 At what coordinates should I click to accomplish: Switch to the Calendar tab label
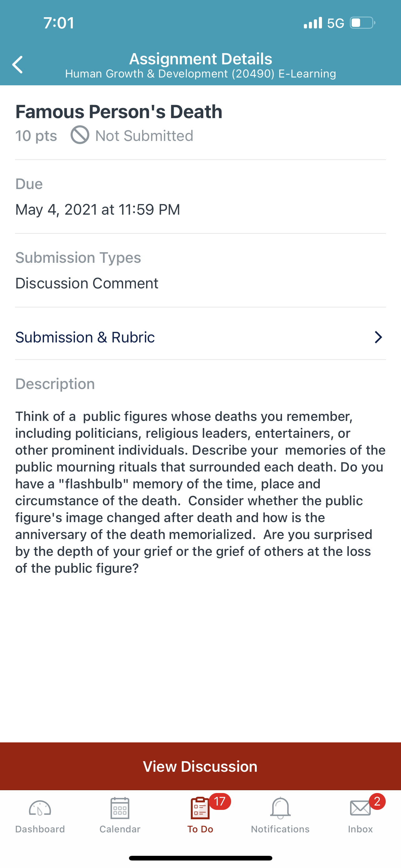tap(120, 829)
